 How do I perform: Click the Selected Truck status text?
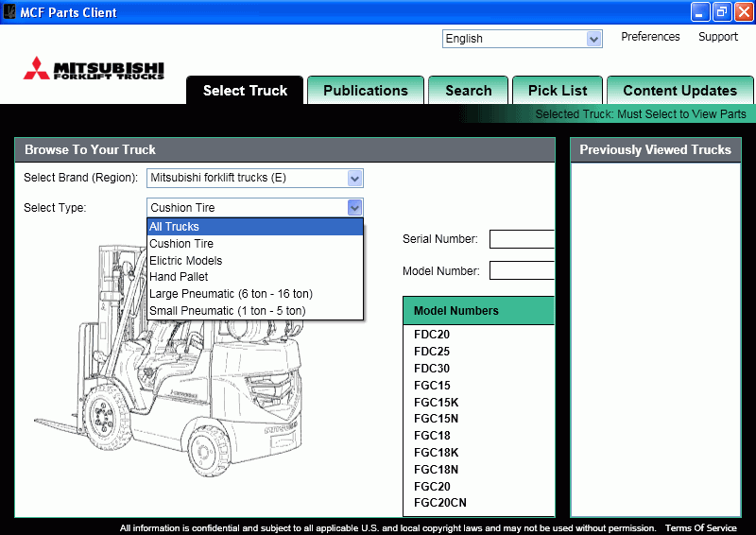(641, 114)
